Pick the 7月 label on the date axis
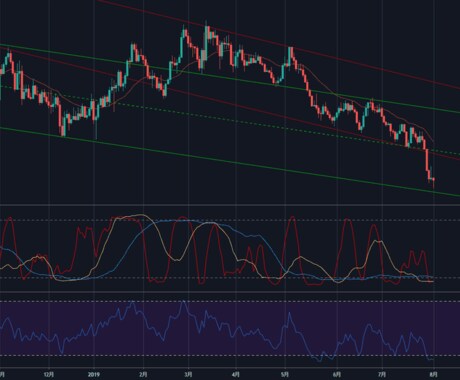 point(383,374)
